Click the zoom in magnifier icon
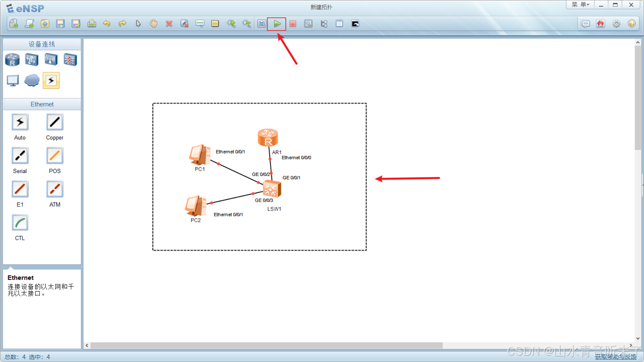This screenshot has height=362, width=644. (231, 24)
